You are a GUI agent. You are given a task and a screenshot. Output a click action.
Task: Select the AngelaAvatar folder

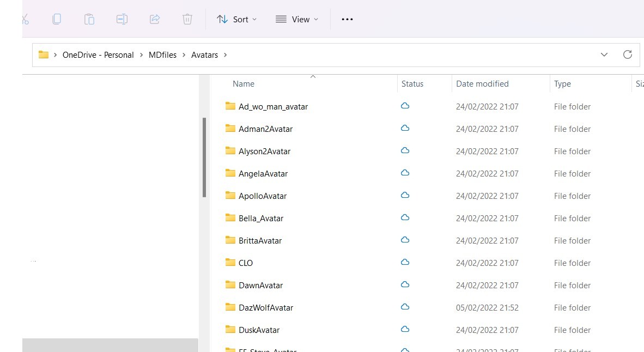[x=263, y=174]
